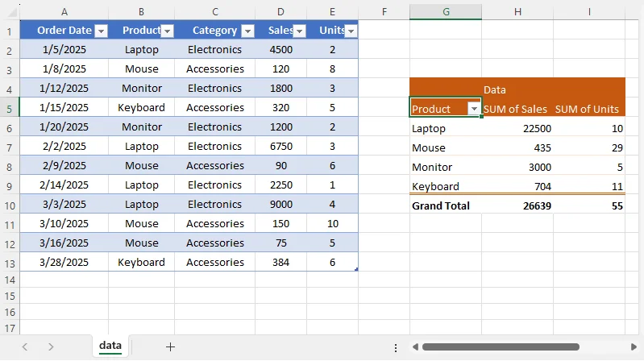Select the sales cell 6750
Viewport: 644px width, 361px height.
[x=280, y=146]
